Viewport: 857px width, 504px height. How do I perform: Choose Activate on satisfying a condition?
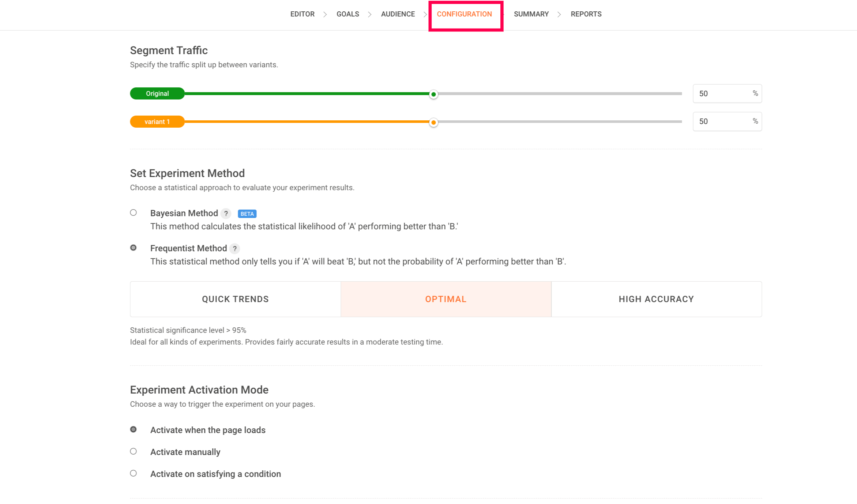[134, 473]
